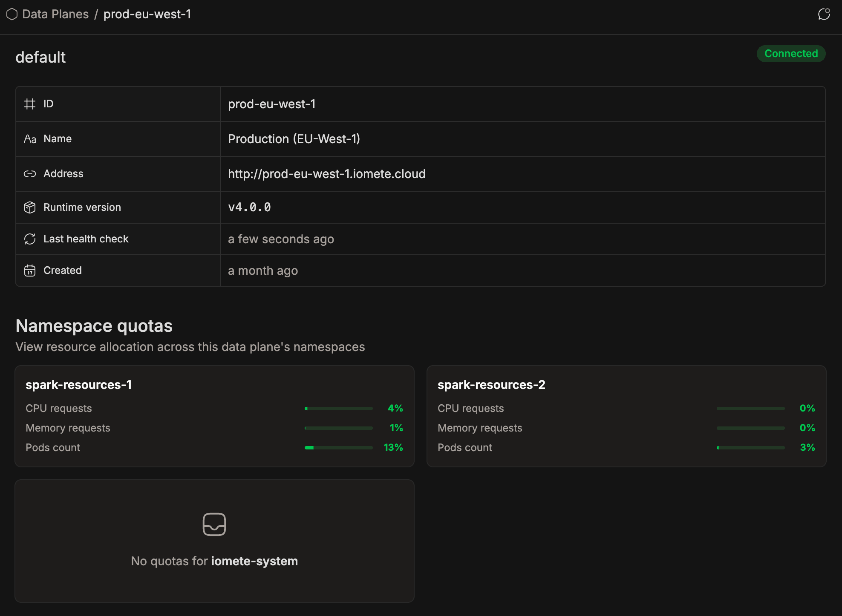Click the empty inbox icon in iomete-system card
This screenshot has width=842, height=616.
[214, 524]
